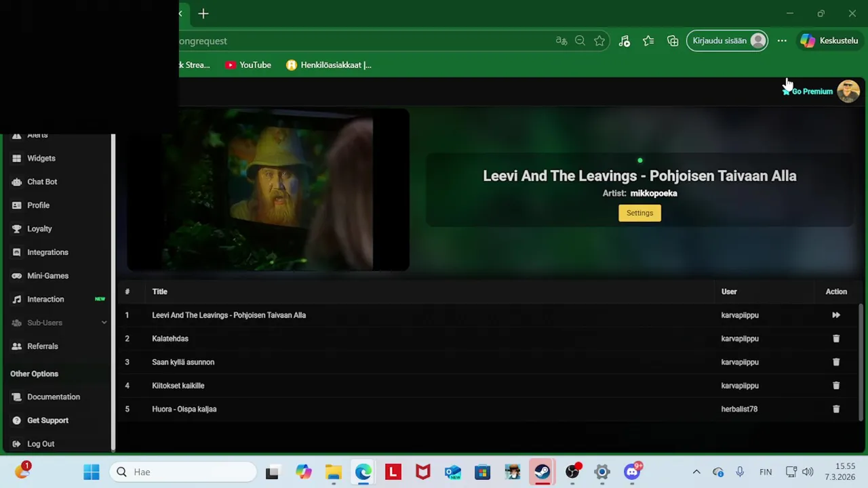Open OBS Studio on taskbar
868x488 pixels.
[572, 472]
